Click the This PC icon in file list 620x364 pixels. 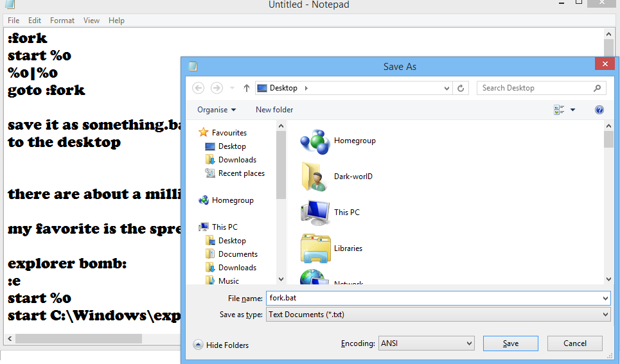pos(315,212)
